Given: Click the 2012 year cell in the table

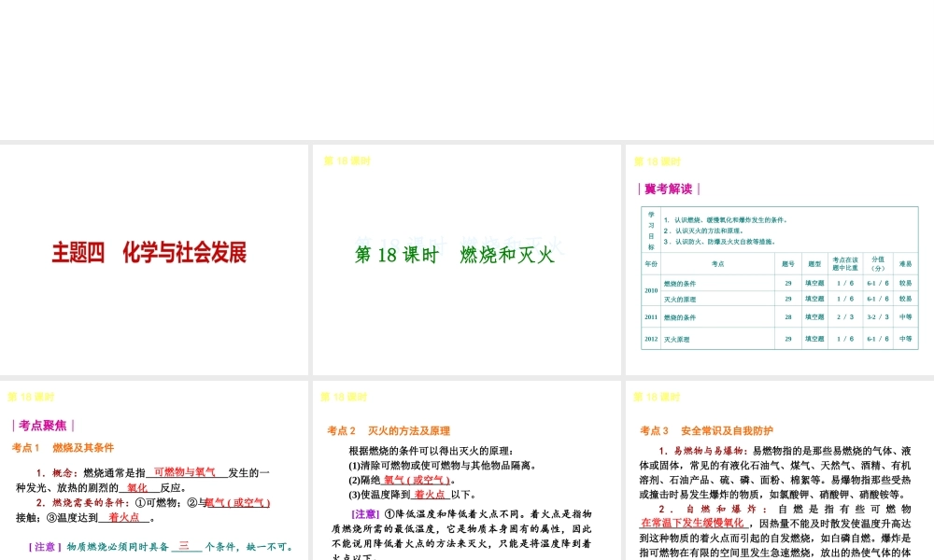Looking at the screenshot, I should coord(651,339).
